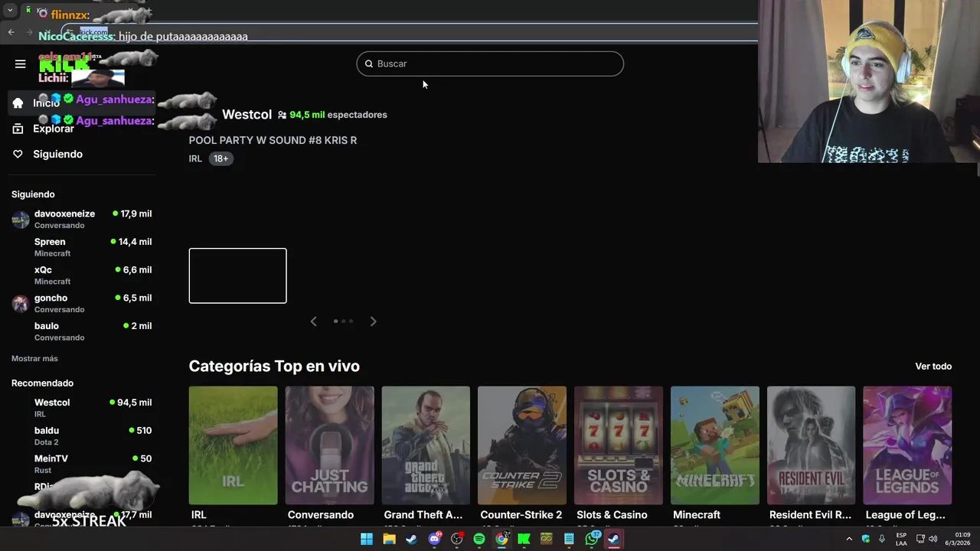Viewport: 980px width, 551px height.
Task: Open MeinTV Rust recommended channel
Action: click(x=80, y=464)
